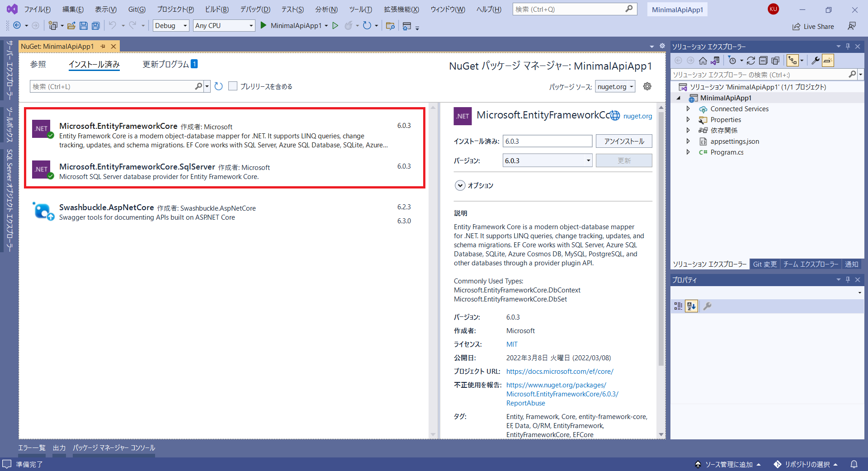
Task: Toggle alphabetical sort in Properties panel
Action: click(x=691, y=306)
